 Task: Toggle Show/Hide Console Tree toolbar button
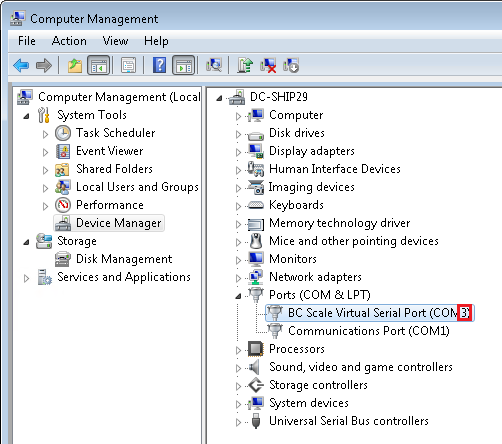click(x=98, y=65)
